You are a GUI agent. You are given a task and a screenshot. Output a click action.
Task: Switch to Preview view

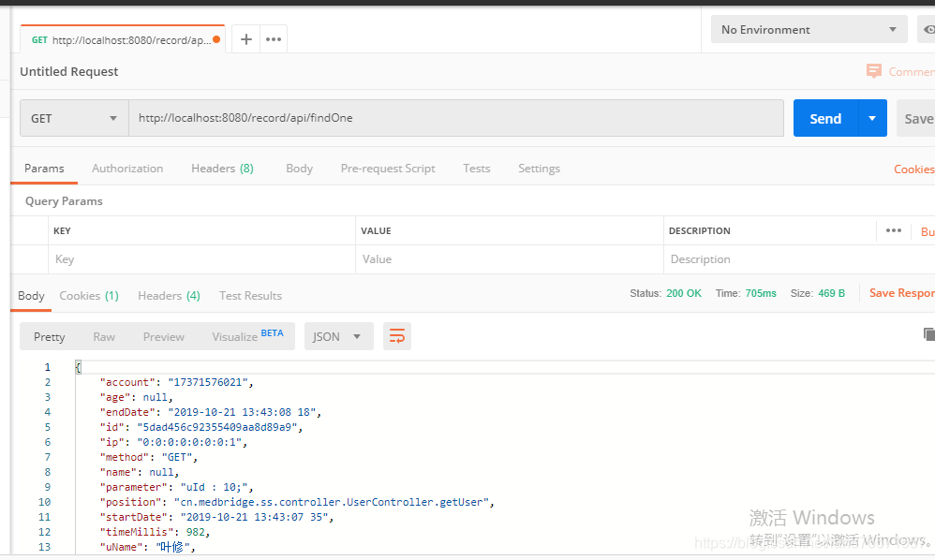click(x=163, y=336)
